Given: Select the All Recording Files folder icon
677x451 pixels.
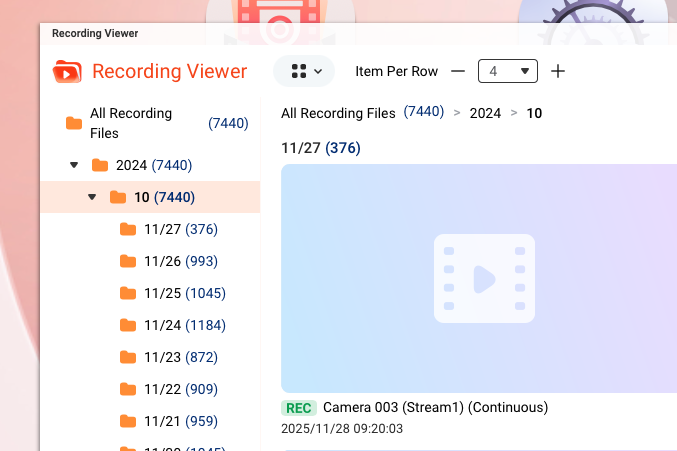Looking at the screenshot, I should [74, 123].
